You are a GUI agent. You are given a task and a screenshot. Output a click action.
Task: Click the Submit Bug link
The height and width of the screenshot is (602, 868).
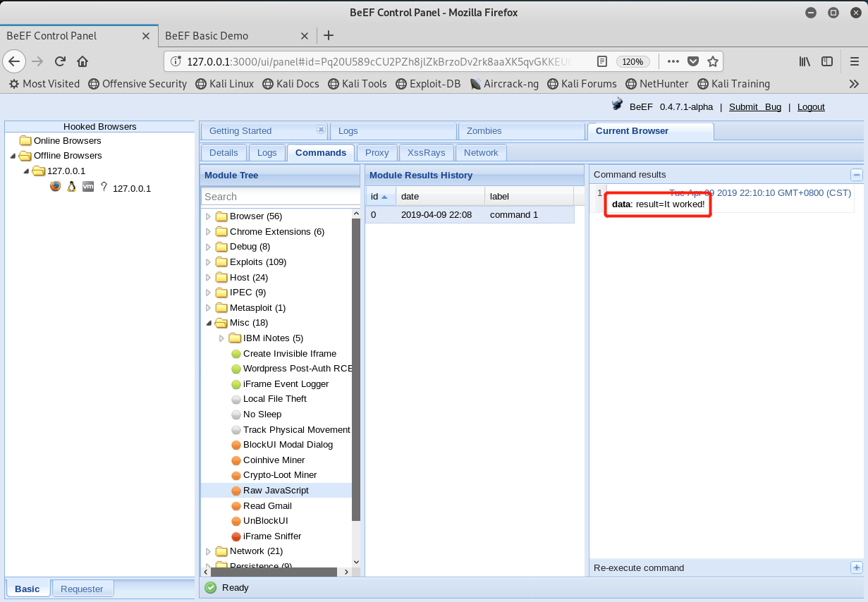point(755,107)
